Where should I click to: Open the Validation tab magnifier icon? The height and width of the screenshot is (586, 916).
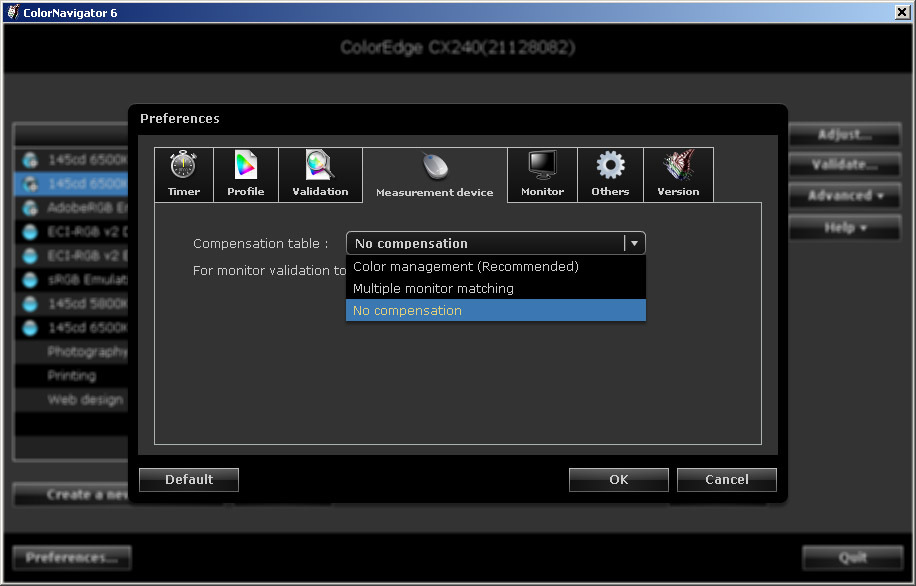[x=320, y=175]
